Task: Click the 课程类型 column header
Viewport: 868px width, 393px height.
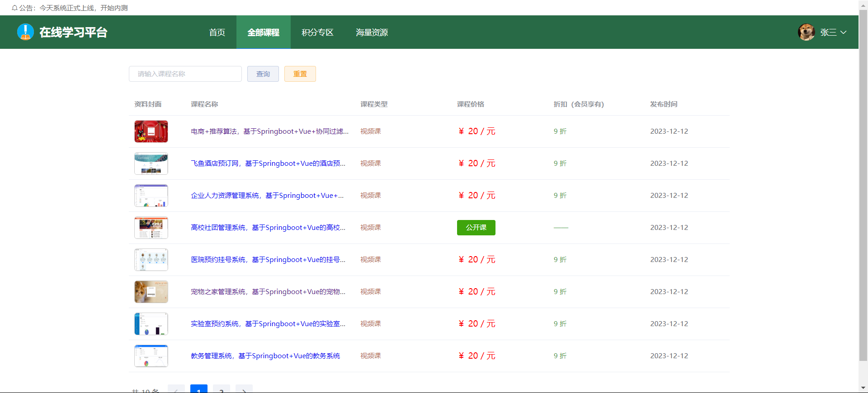Action: coord(374,104)
